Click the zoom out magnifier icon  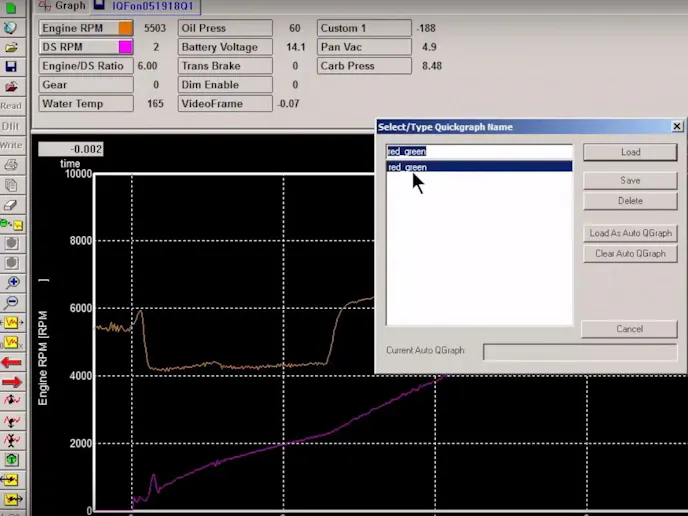coord(12,301)
